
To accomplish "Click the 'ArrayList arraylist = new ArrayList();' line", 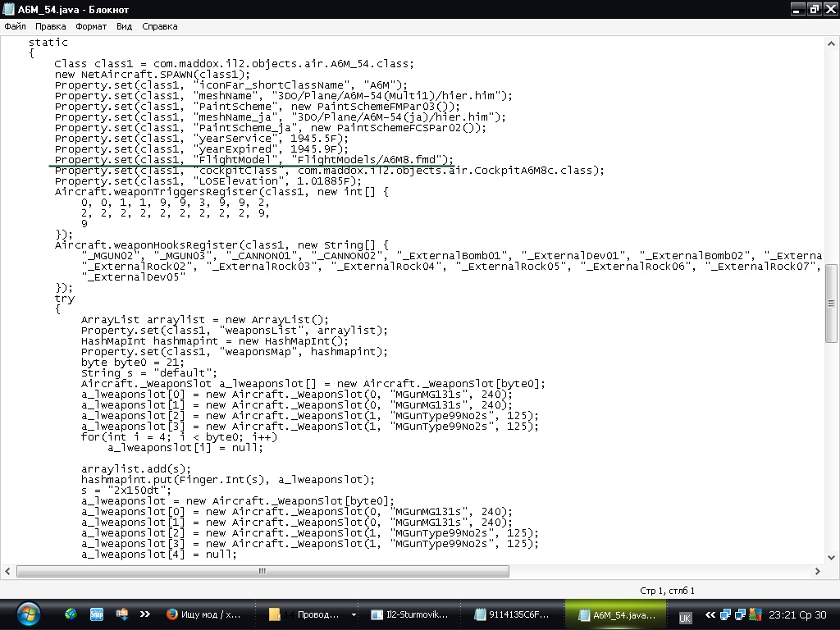I will (x=205, y=320).
